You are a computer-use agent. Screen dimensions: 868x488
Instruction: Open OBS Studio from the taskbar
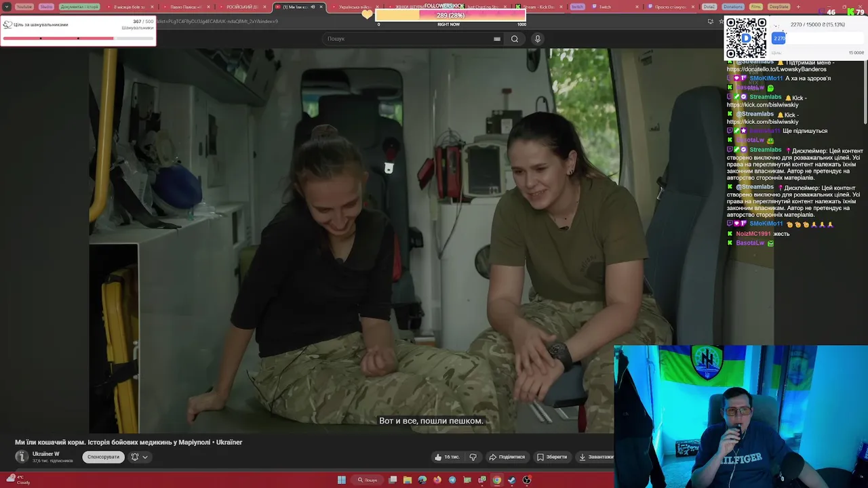tap(527, 480)
